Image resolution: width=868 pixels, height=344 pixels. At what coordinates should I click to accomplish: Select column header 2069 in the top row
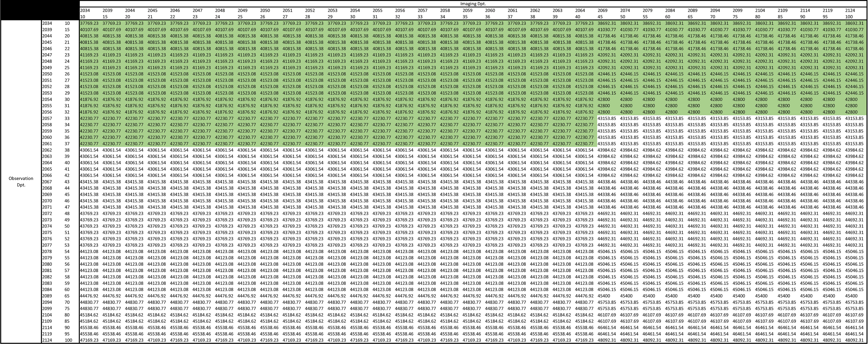[x=602, y=10]
